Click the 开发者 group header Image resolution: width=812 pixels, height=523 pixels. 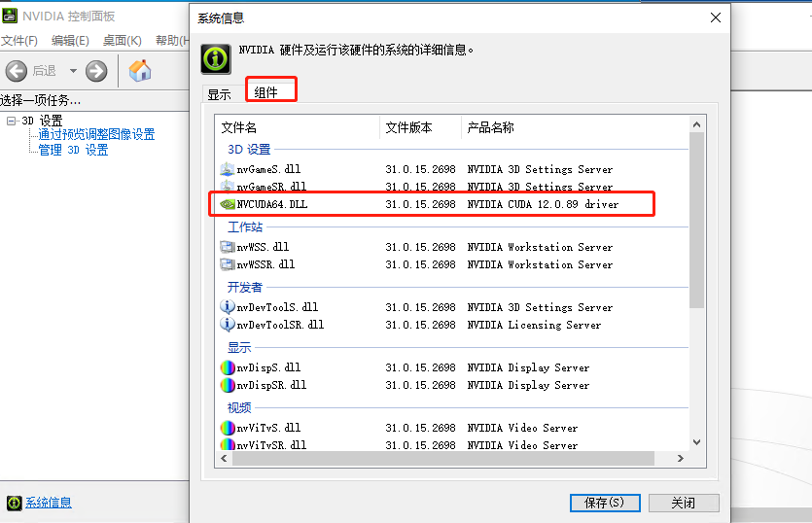(x=245, y=287)
